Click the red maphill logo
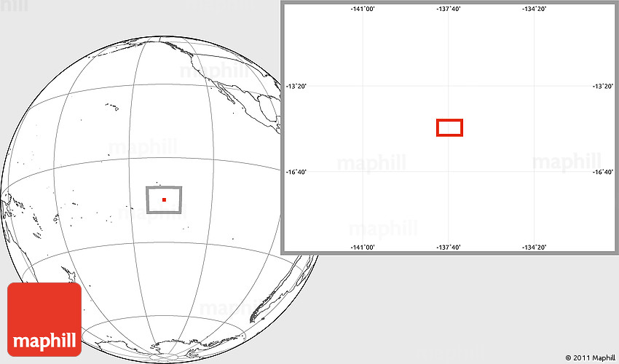The height and width of the screenshot is (364, 619). 44,320
